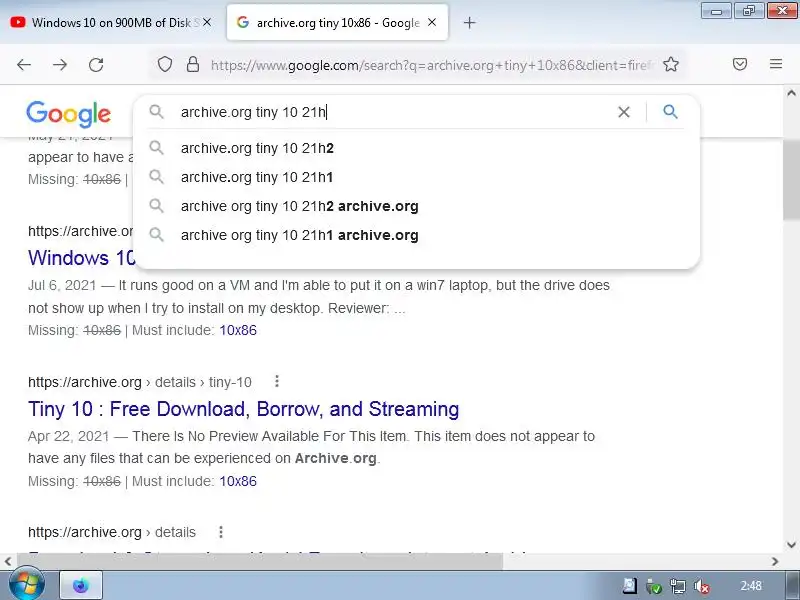Click the horizontal scrollbar right arrow
The height and width of the screenshot is (600, 800).
(x=776, y=562)
